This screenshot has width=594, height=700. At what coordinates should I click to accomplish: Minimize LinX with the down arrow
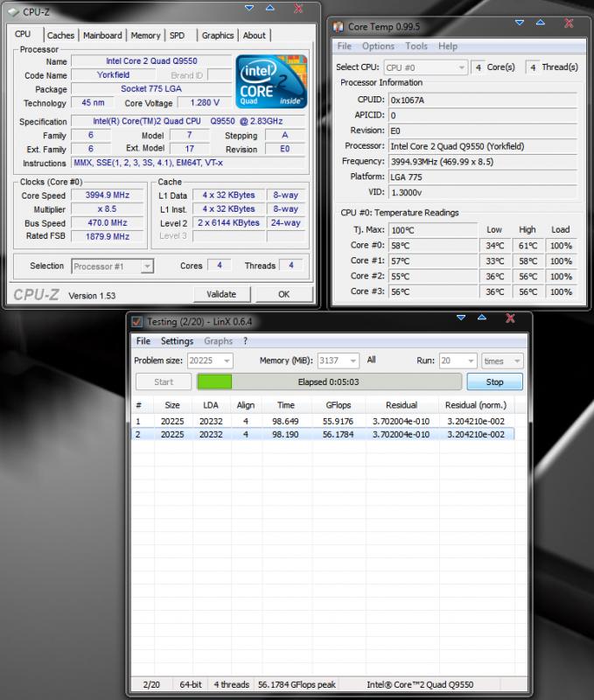click(x=461, y=318)
